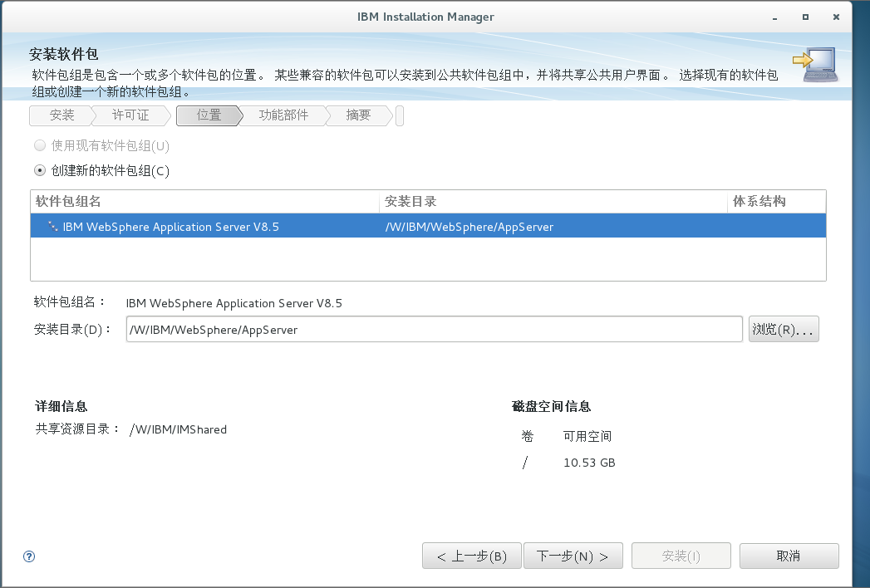Click the 上一步(B) back button
The image size is (870, 588).
click(x=471, y=556)
